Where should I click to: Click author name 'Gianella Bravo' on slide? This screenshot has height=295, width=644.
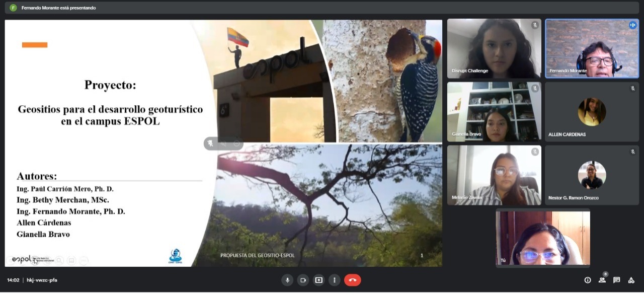43,234
